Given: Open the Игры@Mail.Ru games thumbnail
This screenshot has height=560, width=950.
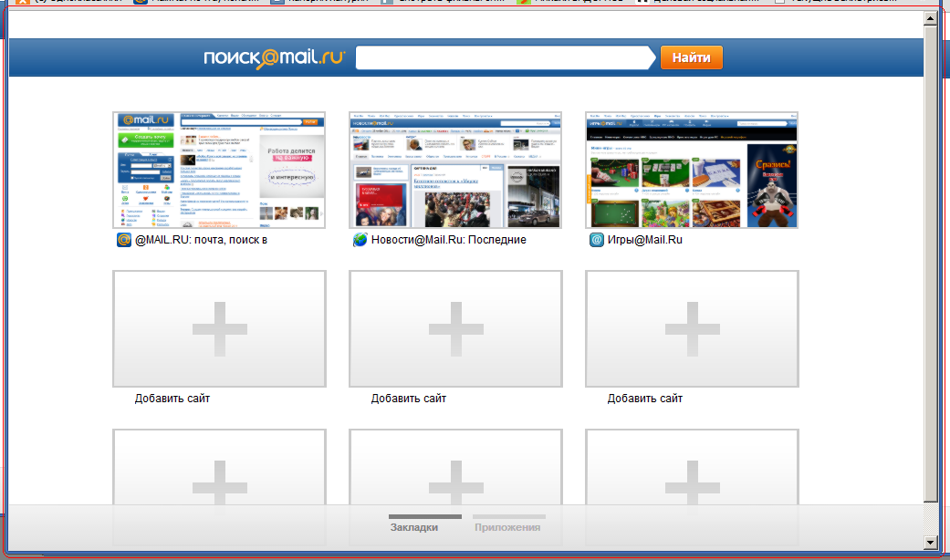Looking at the screenshot, I should pos(692,171).
